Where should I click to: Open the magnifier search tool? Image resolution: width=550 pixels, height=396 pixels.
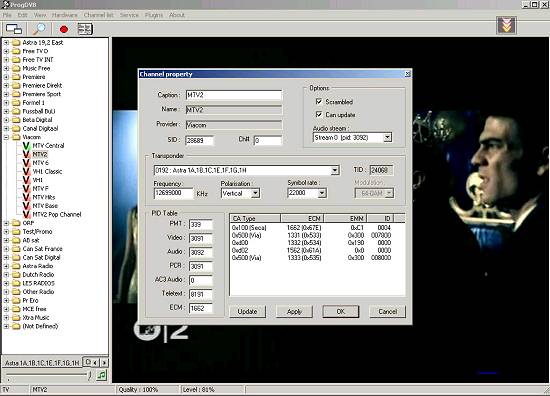(39, 29)
